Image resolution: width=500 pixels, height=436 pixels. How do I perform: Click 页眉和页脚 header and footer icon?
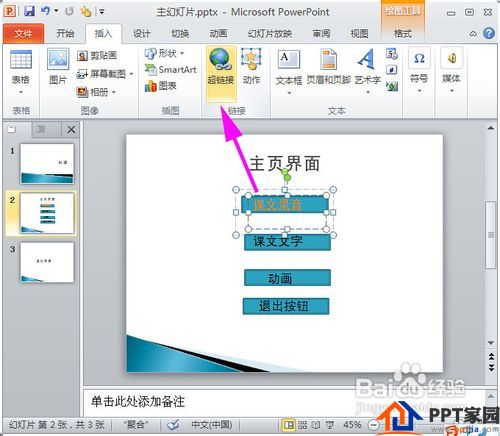tap(329, 66)
